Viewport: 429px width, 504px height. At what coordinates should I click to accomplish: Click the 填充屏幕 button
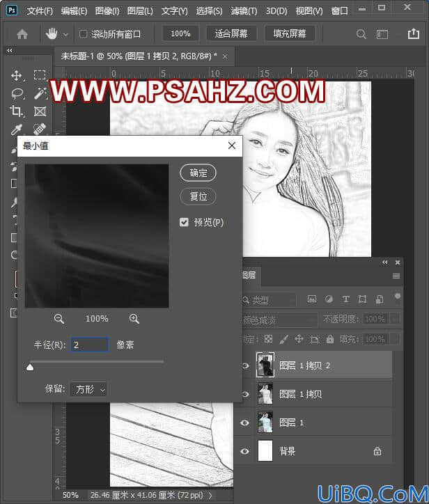(x=290, y=33)
